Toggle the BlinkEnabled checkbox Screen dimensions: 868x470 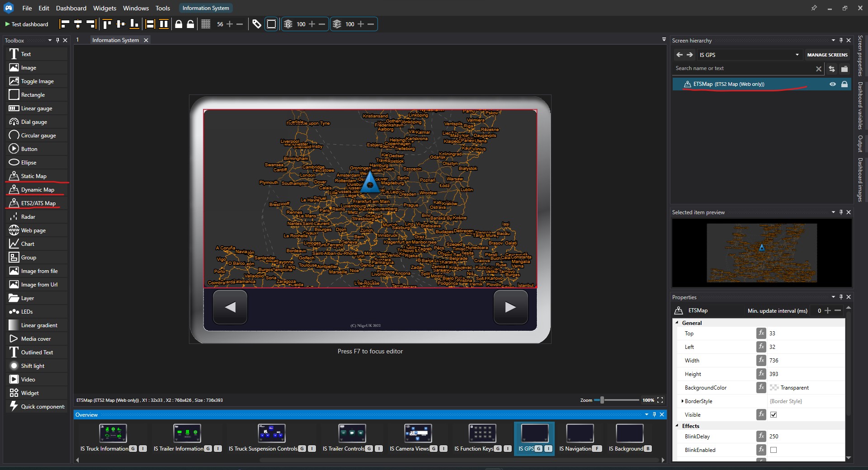click(774, 450)
